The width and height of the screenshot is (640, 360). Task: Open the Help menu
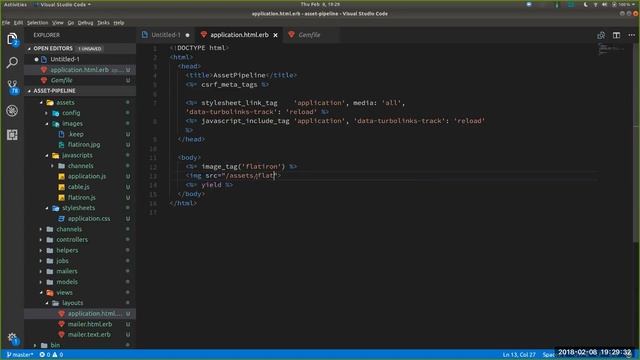click(119, 23)
